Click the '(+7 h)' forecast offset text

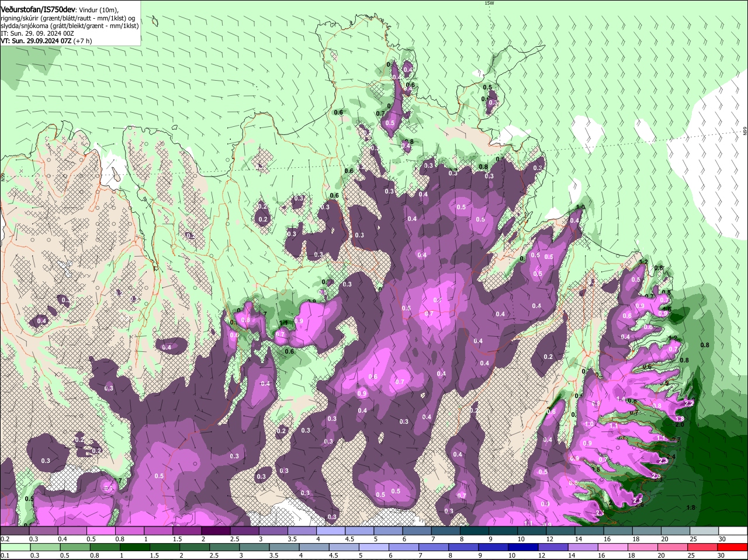(x=82, y=41)
